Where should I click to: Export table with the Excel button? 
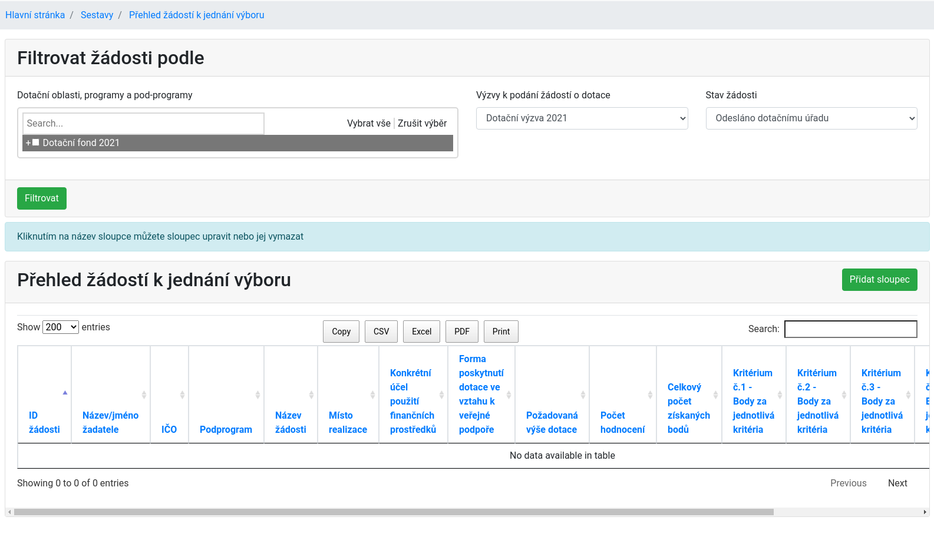[x=421, y=332]
